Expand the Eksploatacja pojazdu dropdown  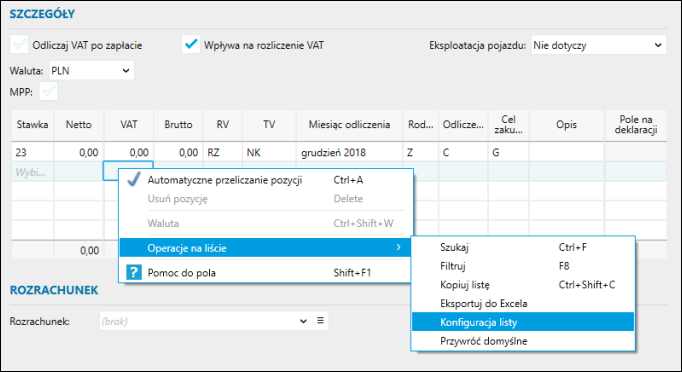(x=598, y=45)
